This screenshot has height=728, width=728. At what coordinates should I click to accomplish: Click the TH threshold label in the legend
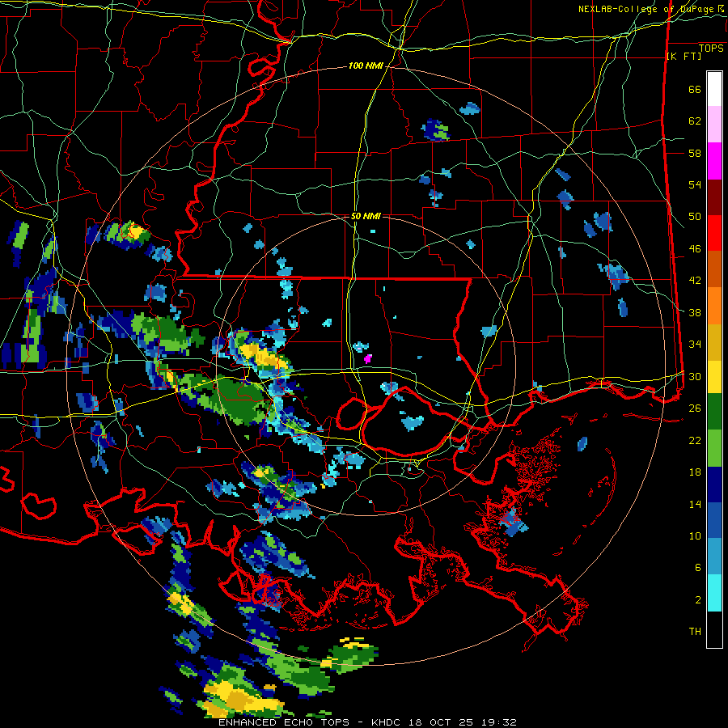coord(695,631)
